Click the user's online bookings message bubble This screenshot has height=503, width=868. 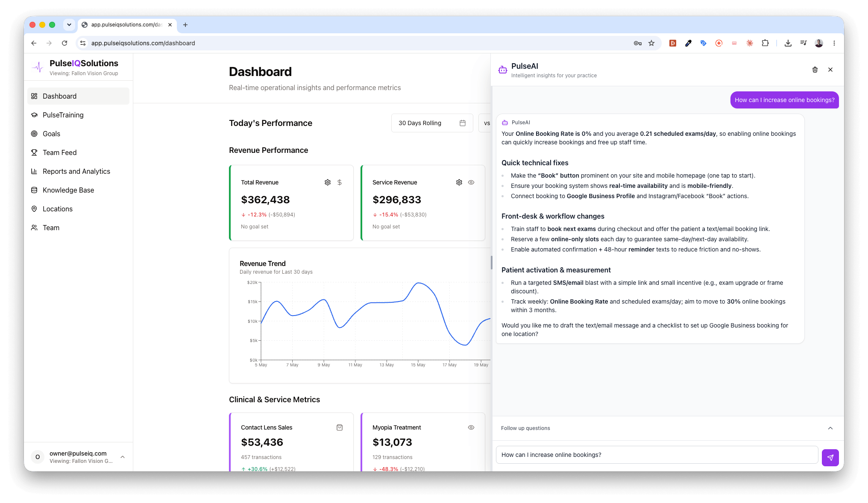(785, 100)
